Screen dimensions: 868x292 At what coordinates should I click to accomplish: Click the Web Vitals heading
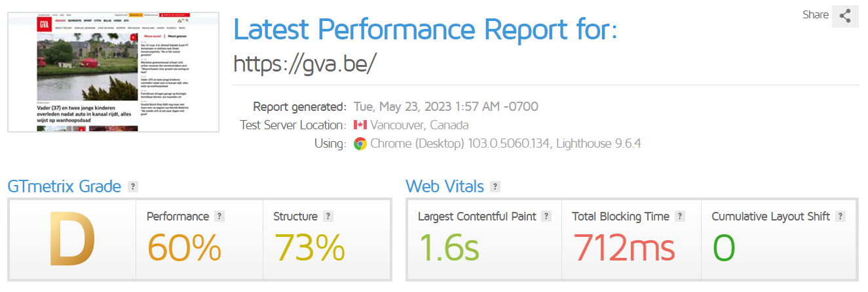pyautogui.click(x=445, y=186)
